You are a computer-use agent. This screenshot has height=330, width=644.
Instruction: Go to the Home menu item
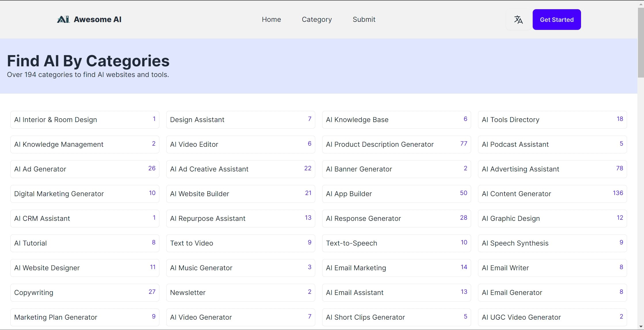[x=271, y=20]
